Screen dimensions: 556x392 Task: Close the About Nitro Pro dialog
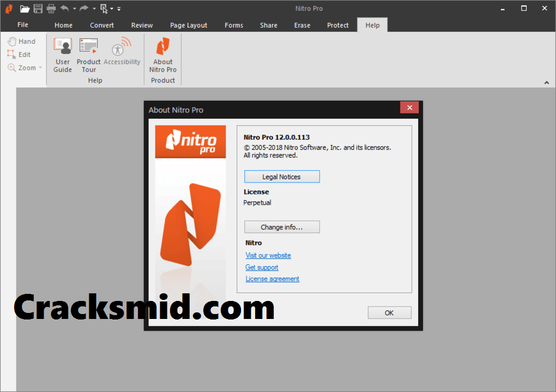pyautogui.click(x=409, y=107)
